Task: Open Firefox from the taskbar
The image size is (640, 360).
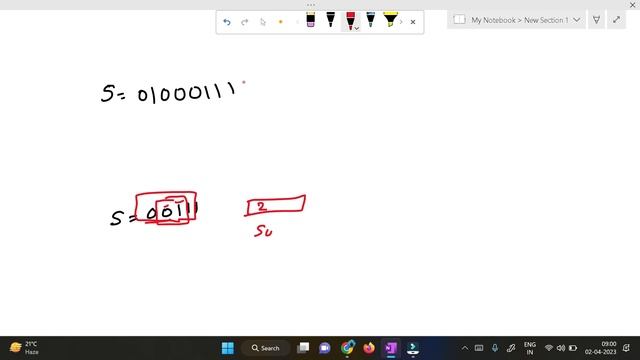Action: (x=369, y=348)
